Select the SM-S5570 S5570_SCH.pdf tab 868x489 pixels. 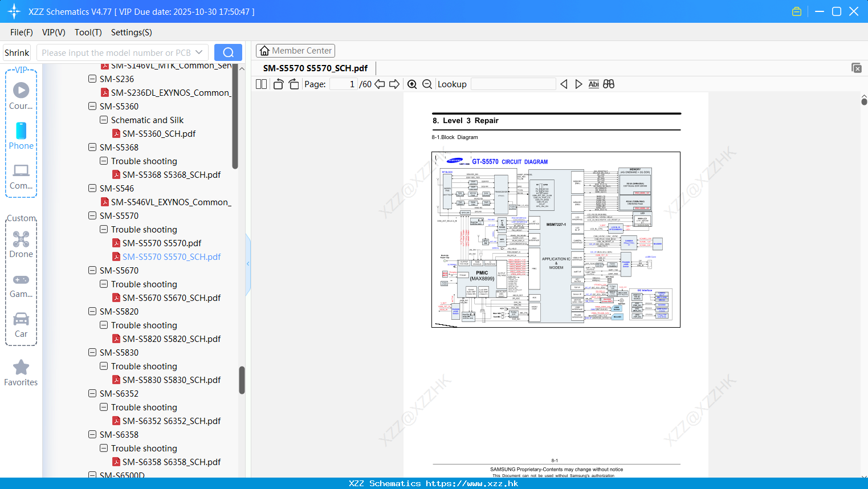(315, 68)
